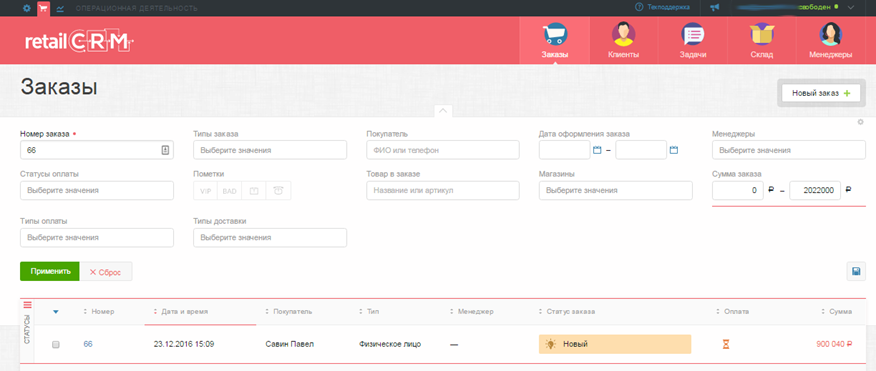Open calendar picker for start date
Viewport: 876px width, 371px height.
(597, 150)
